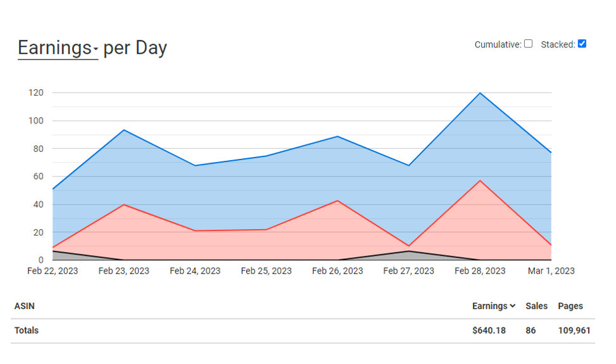This screenshot has height=364, width=616.
Task: Click the 86 total sales value
Action: coord(531,330)
